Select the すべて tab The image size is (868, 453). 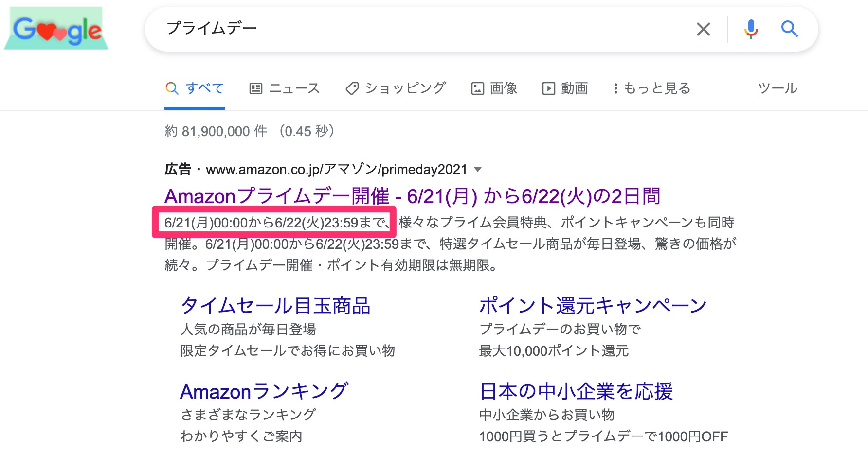pyautogui.click(x=195, y=88)
